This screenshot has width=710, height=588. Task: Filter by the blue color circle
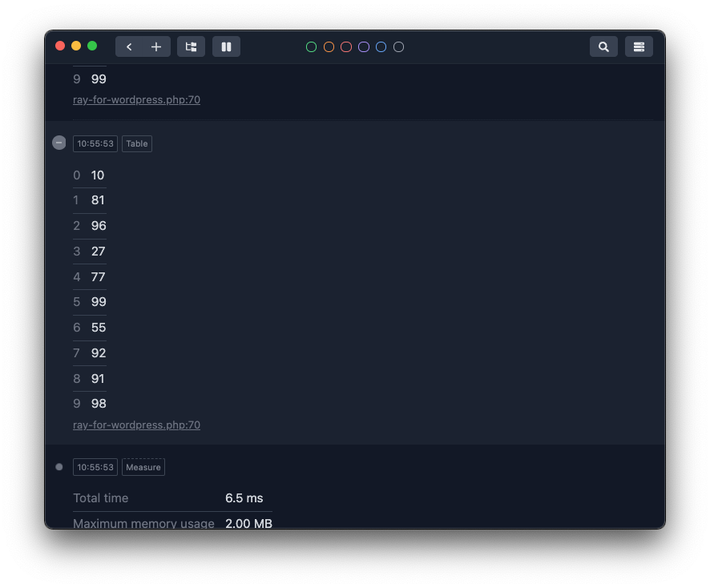click(x=381, y=47)
